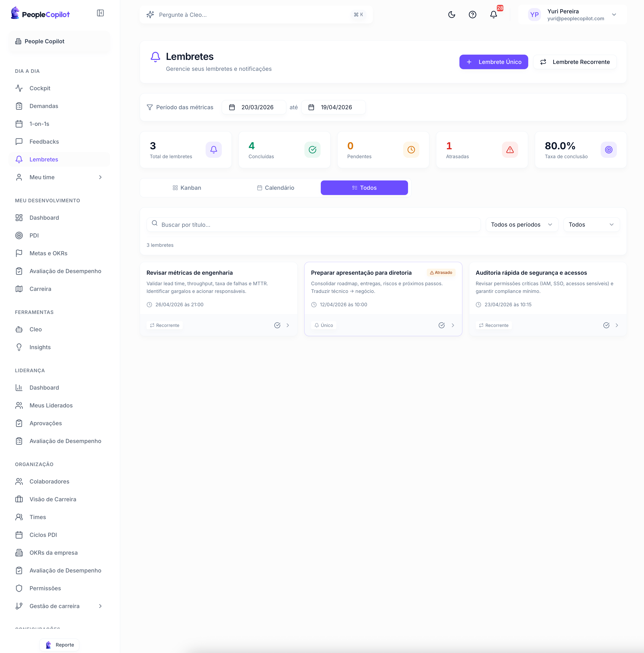Toggle dark mode moon icon
Viewport: 644px width, 653px height.
pyautogui.click(x=452, y=15)
